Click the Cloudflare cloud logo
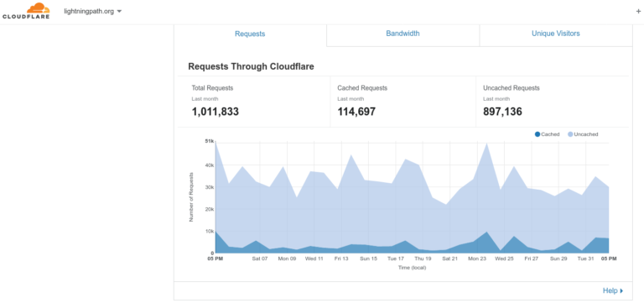The image size is (644, 303). tap(26, 11)
